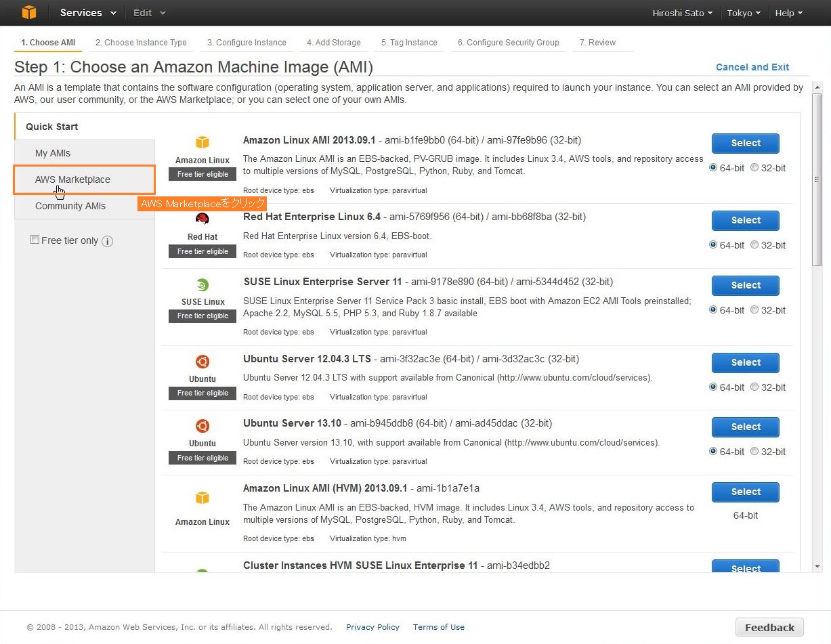The width and height of the screenshot is (831, 644).
Task: Select 32-bit for Ubuntu Server 12.04.3 LTS
Action: click(x=754, y=387)
